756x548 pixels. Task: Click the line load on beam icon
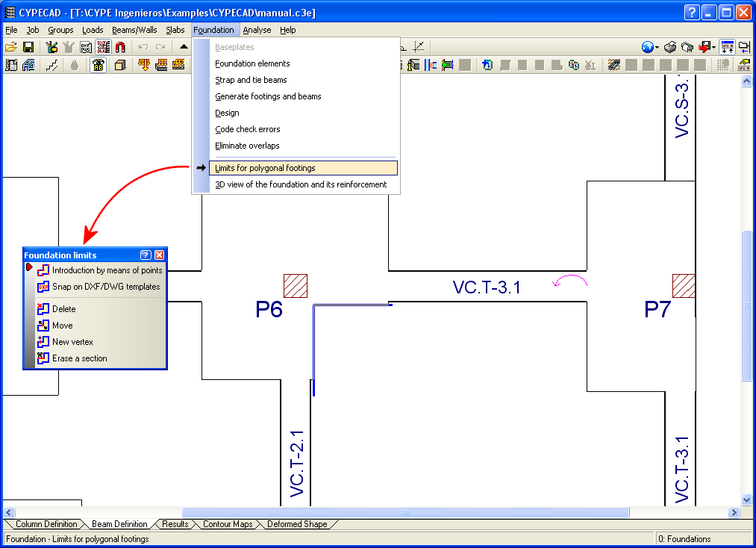(161, 65)
